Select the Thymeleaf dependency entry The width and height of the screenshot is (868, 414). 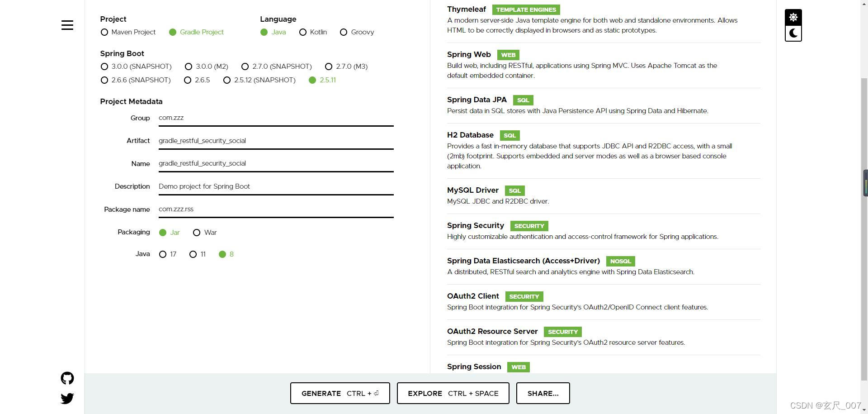coord(604,19)
